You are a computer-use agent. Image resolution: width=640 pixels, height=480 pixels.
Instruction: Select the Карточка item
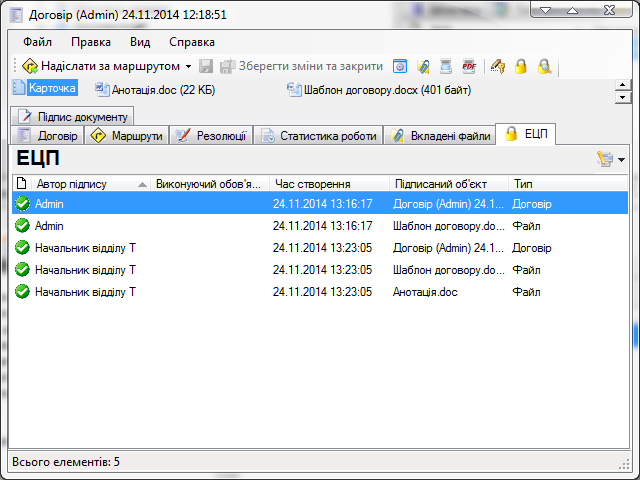pyautogui.click(x=45, y=88)
